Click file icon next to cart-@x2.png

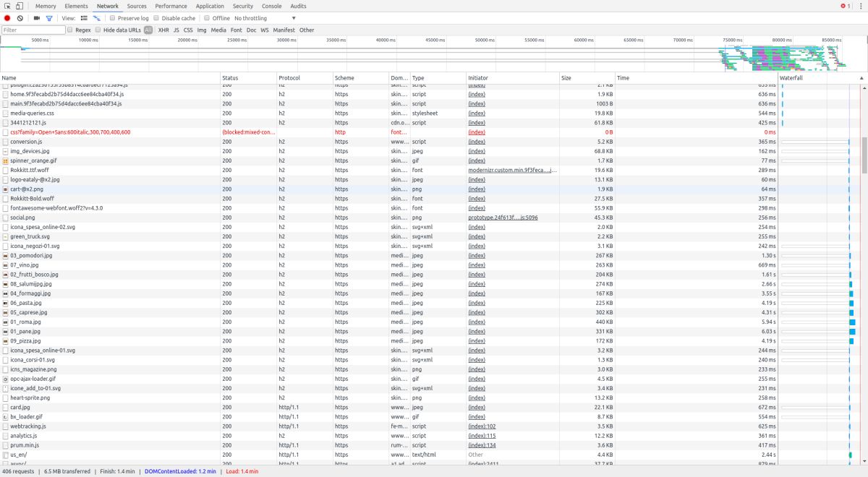coord(5,189)
